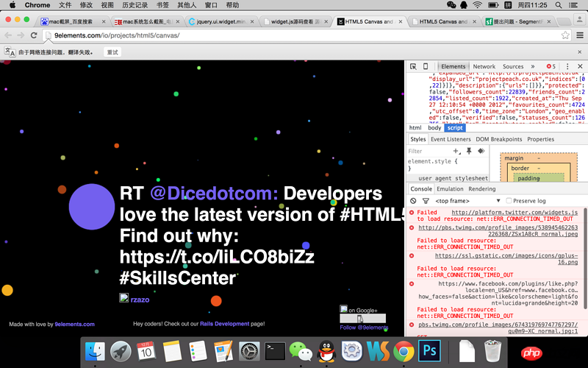Click the Chrome profile person icon
The width and height of the screenshot is (588, 368).
pyautogui.click(x=580, y=19)
